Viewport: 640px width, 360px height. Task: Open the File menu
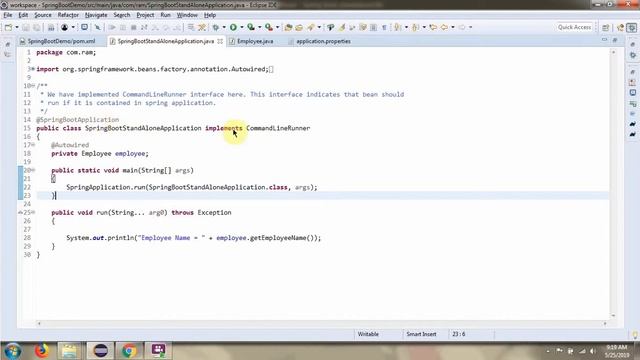coord(8,15)
